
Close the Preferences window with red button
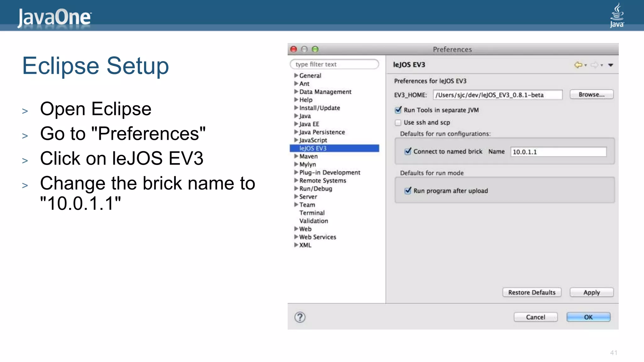click(294, 49)
